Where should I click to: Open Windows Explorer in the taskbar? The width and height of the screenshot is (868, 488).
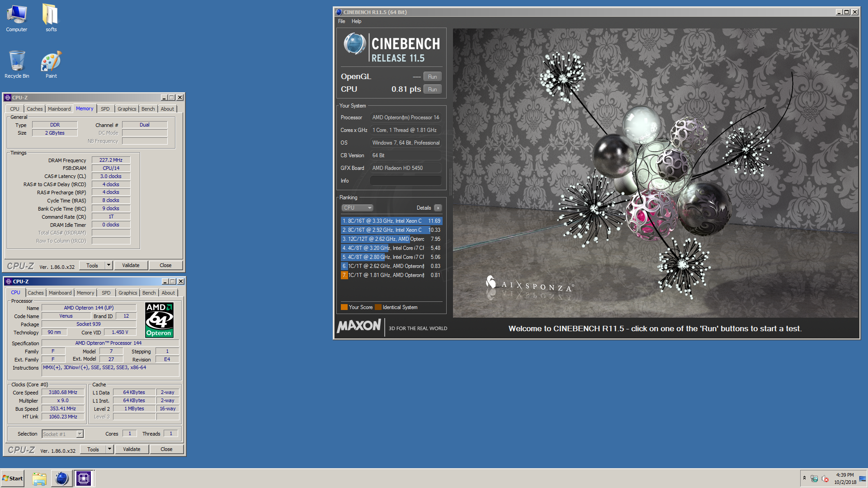39,479
